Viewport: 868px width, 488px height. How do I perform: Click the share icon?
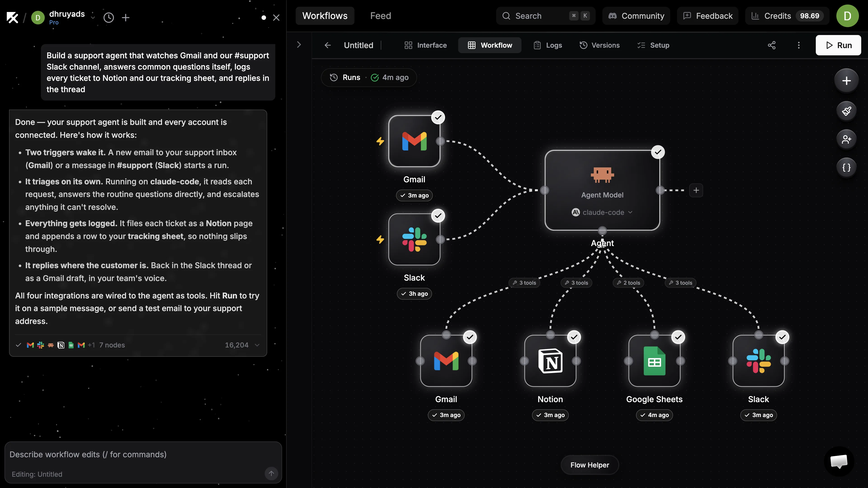pos(772,45)
